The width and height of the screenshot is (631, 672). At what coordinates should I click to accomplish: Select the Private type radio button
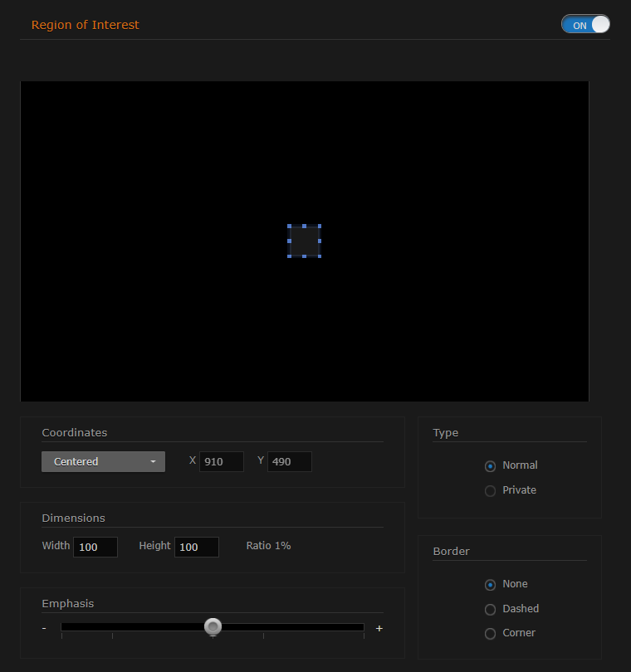pyautogui.click(x=490, y=491)
